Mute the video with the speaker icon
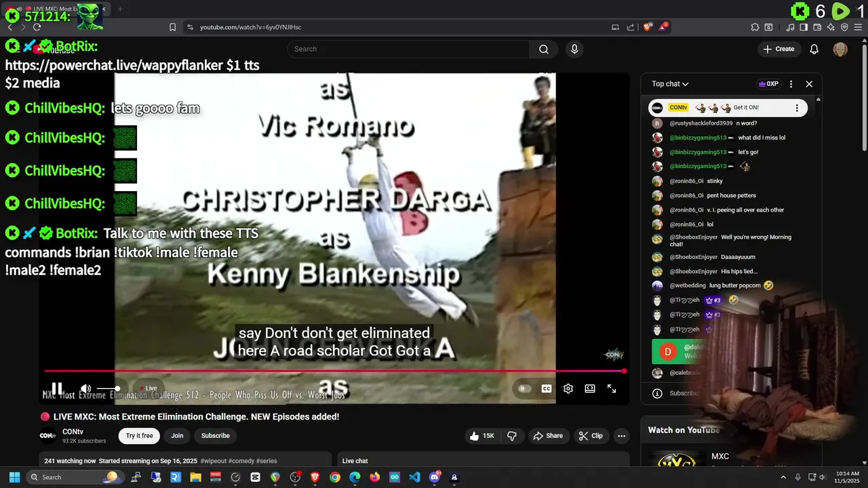The height and width of the screenshot is (488, 868). [85, 388]
